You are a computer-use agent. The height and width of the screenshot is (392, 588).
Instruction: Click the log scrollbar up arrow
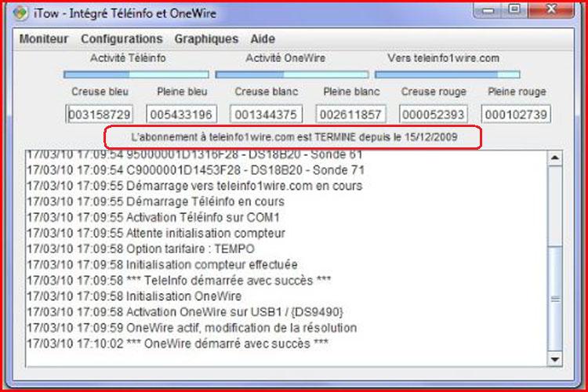point(555,158)
